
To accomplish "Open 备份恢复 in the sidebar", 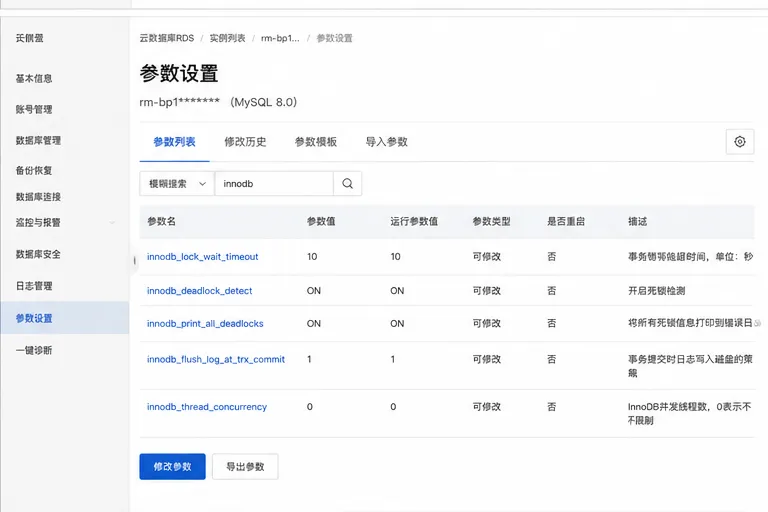I will pyautogui.click(x=34, y=171).
